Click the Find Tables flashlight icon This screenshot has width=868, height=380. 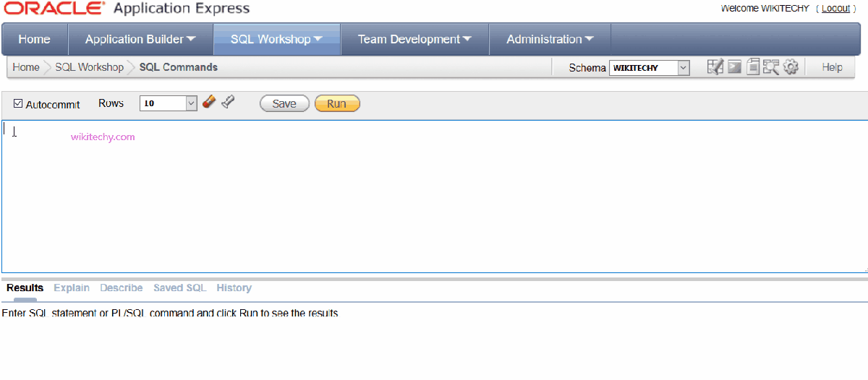tap(228, 102)
